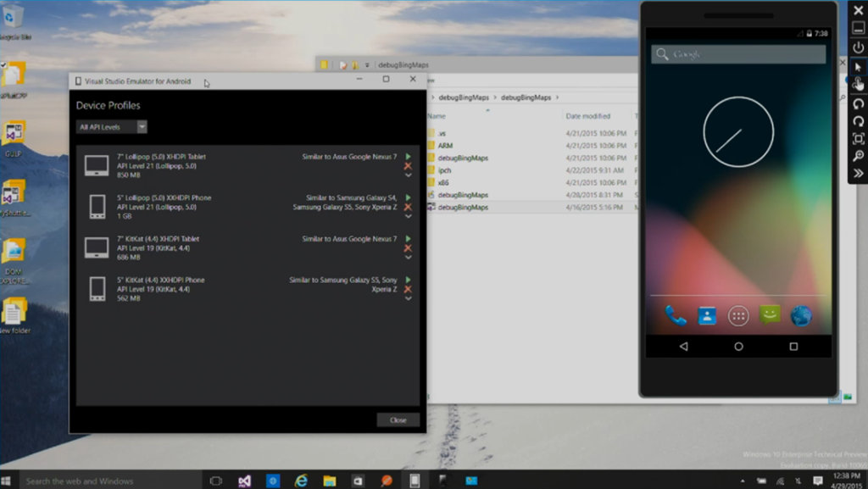Open Action Center notifications icon
Screen dimensions: 868x489
[817, 481]
